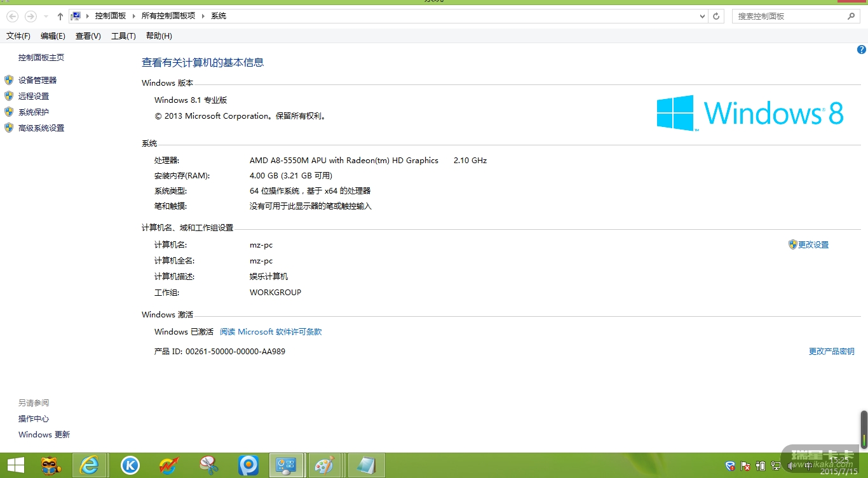Click the 搜索控制面板 search field
The height and width of the screenshot is (478, 868).
[796, 17]
